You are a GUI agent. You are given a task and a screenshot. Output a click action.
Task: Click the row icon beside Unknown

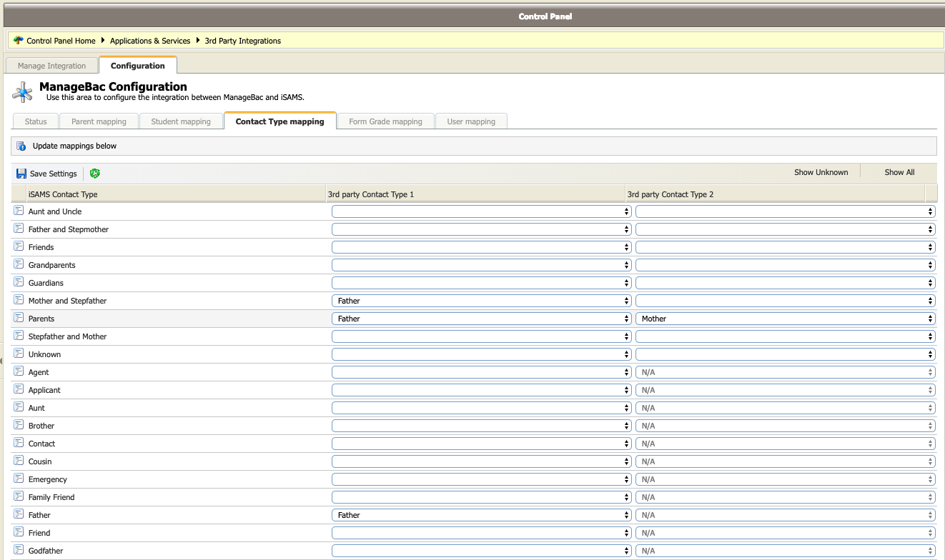[19, 354]
